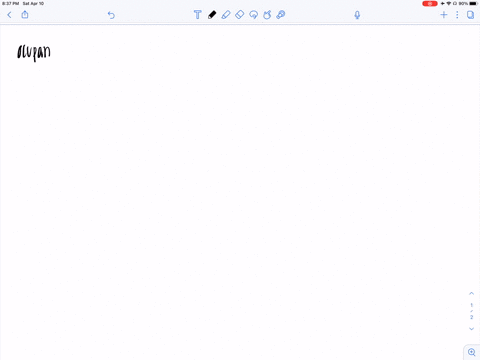
Task: Click the handwritten word on the note
Action: coord(34,53)
